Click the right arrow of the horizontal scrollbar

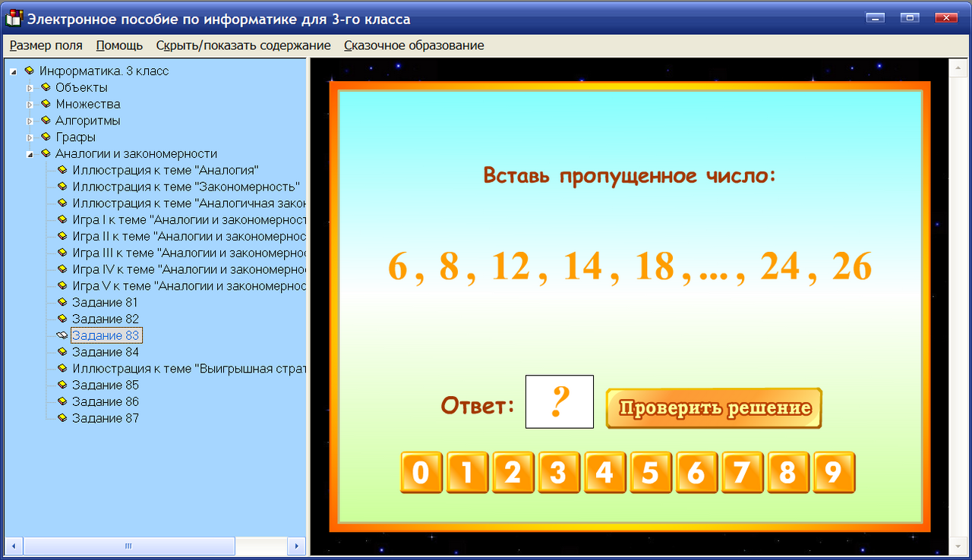[297, 546]
